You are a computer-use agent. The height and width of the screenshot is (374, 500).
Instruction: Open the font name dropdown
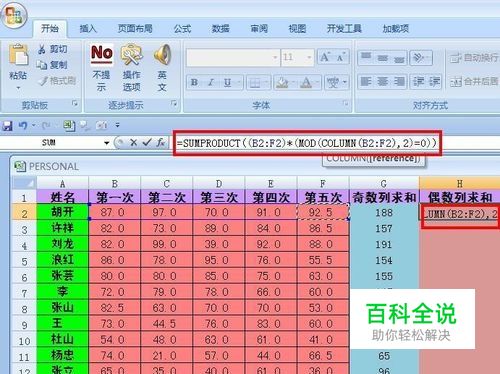click(275, 58)
